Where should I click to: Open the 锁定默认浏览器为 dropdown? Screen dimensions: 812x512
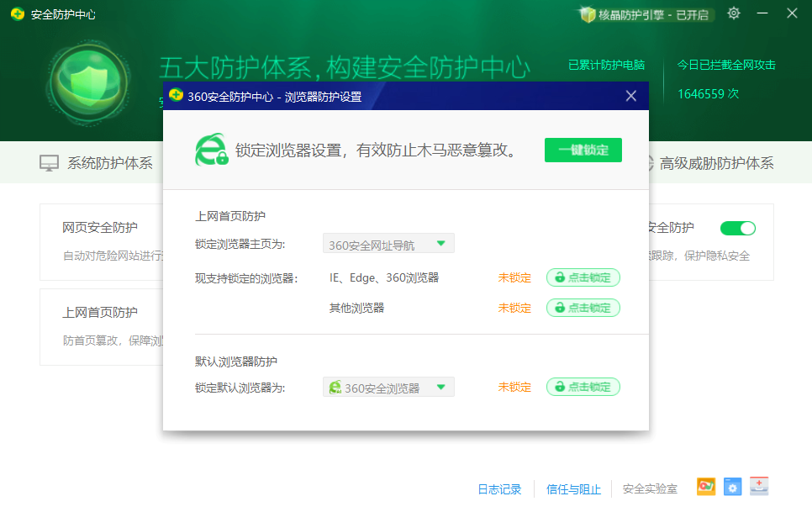pos(388,388)
